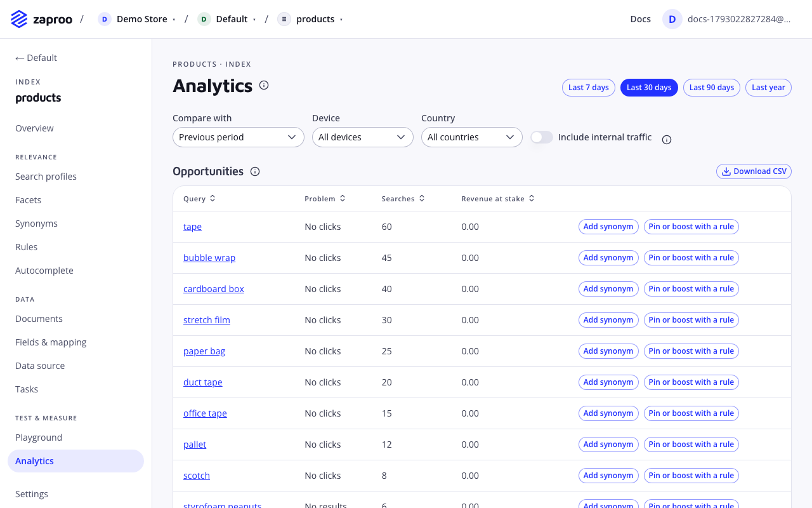Open the Docs link
This screenshot has height=508, width=812.
coord(641,19)
